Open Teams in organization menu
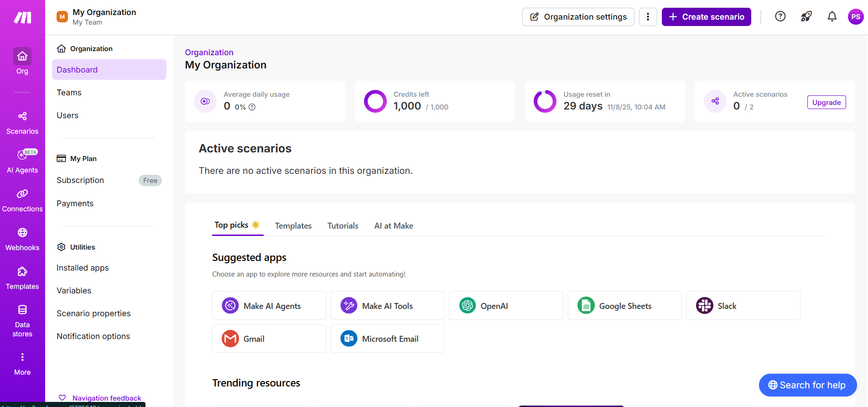 pos(109,93)
